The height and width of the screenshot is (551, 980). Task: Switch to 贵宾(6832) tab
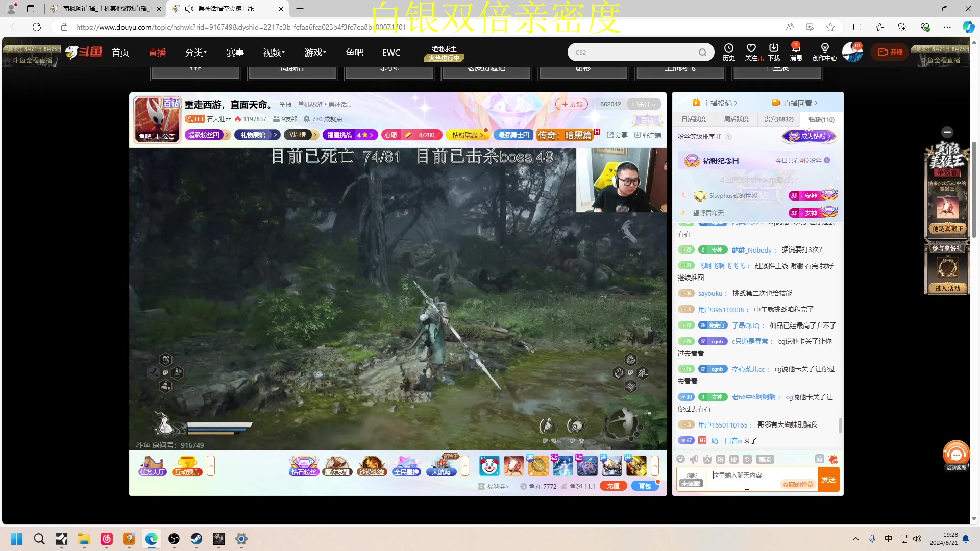(778, 119)
